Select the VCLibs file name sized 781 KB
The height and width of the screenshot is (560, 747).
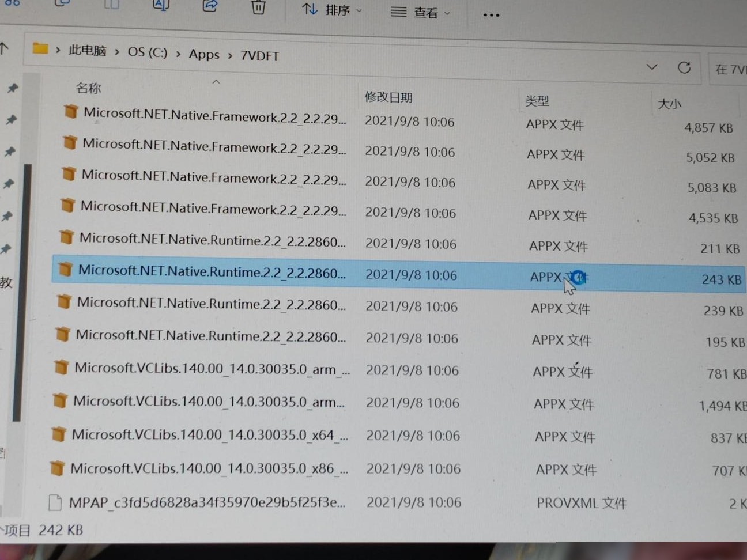pos(212,369)
